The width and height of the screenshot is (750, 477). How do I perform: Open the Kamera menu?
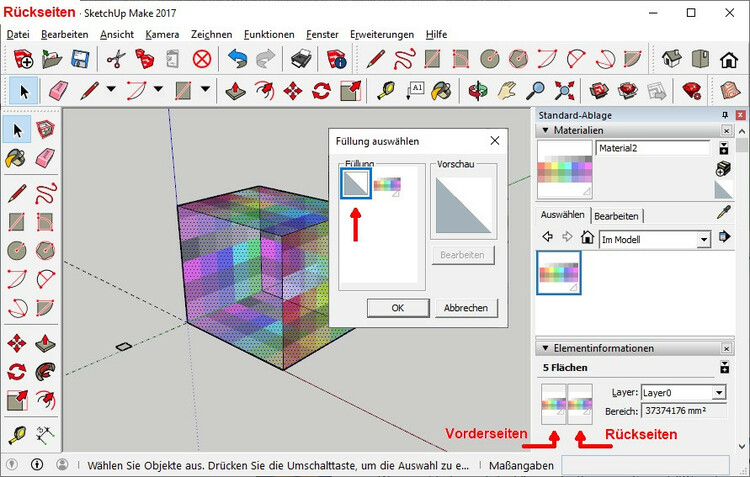(x=162, y=34)
